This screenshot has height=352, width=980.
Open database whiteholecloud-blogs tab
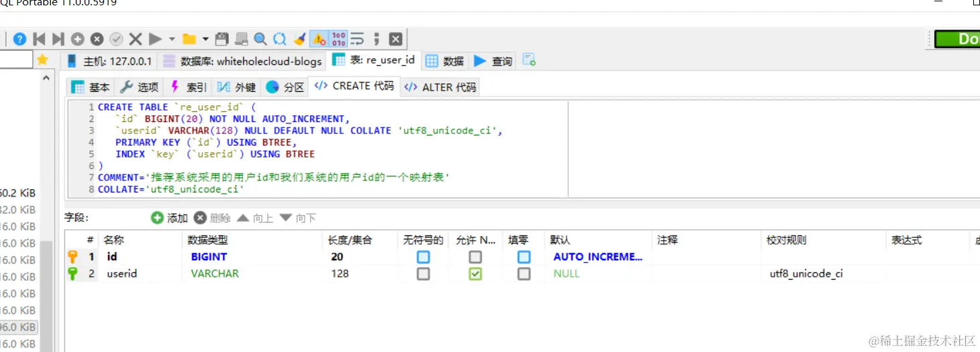tap(242, 61)
